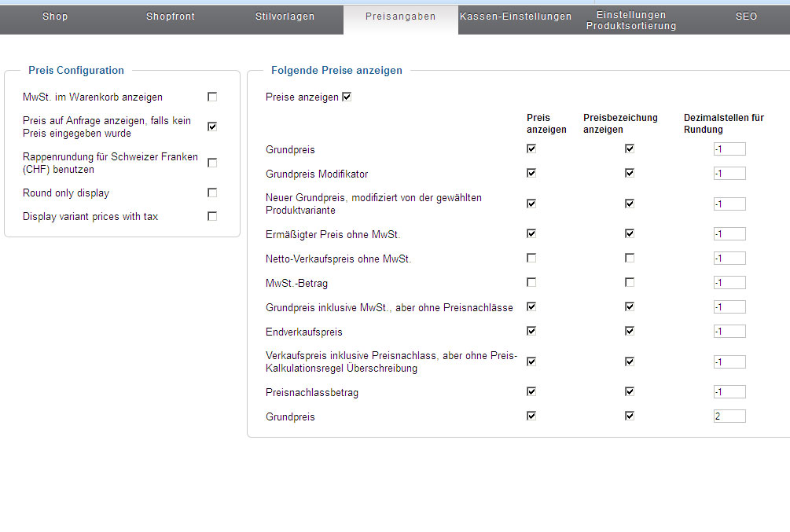Image resolution: width=790 pixels, height=532 pixels.
Task: Enable Rappenrundung für Schweizer Franken checkbox
Action: tap(212, 163)
